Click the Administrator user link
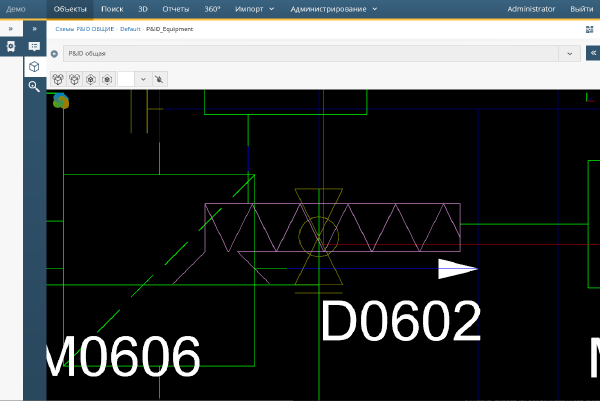600x401 pixels. click(x=531, y=8)
